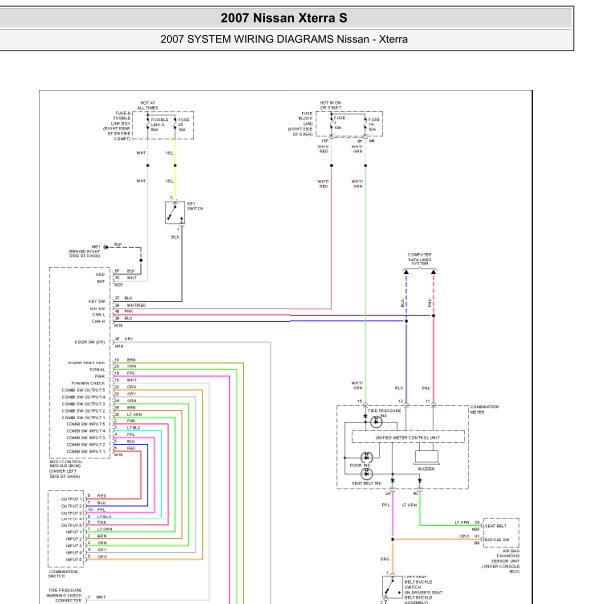The image size is (600, 604).
Task: Click the seat belt indicator lamp symbol
Action: pyautogui.click(x=367, y=474)
